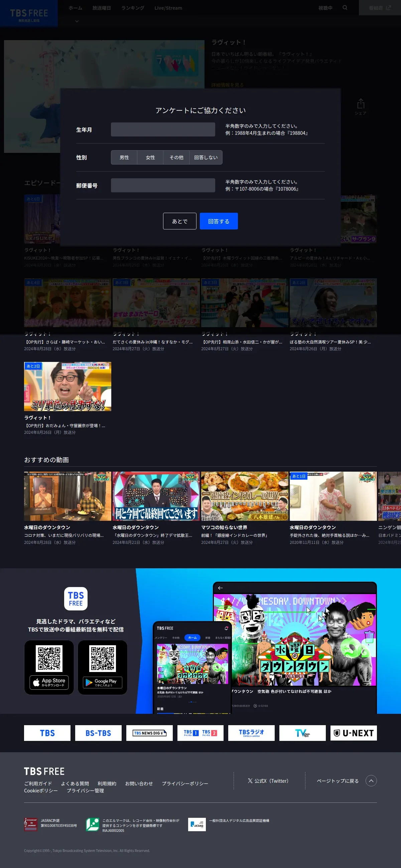Select 女性 gender option
Viewport: 401px width, 868px height.
pos(150,157)
